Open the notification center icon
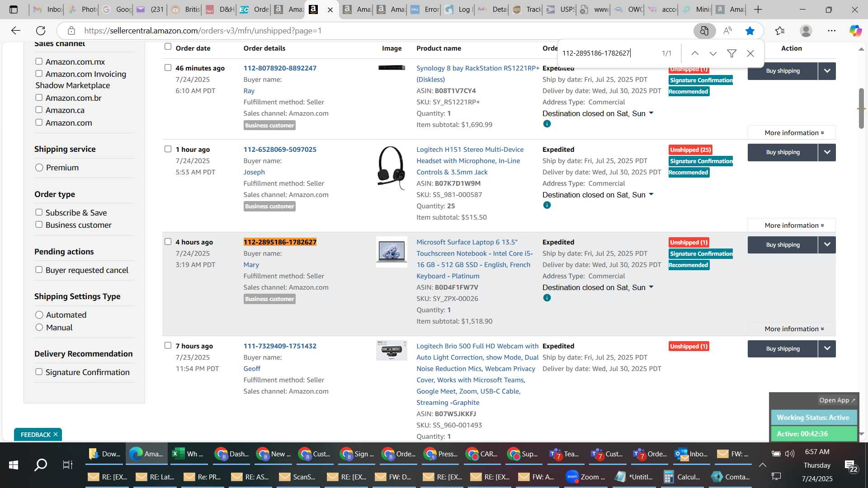The image size is (868, 488). point(850,466)
